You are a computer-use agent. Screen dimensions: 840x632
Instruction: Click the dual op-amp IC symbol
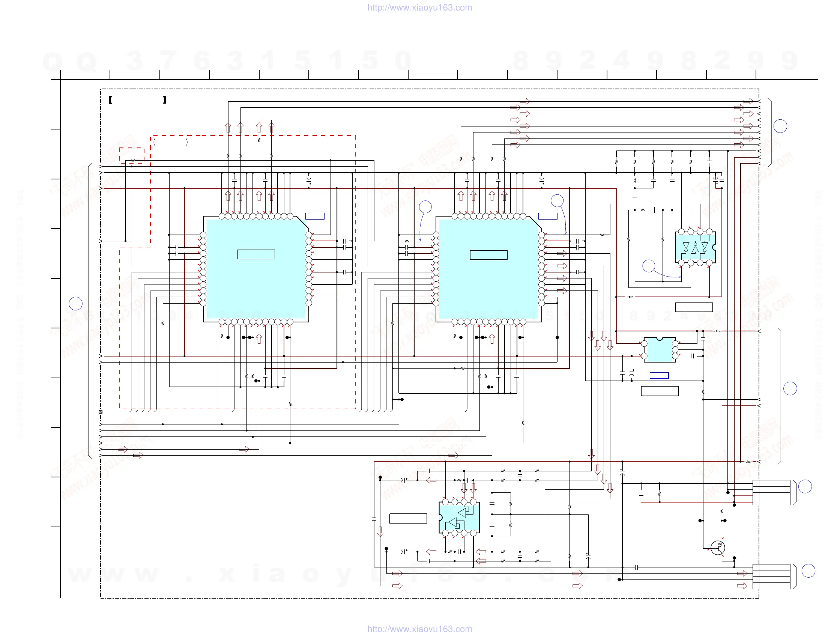click(459, 518)
